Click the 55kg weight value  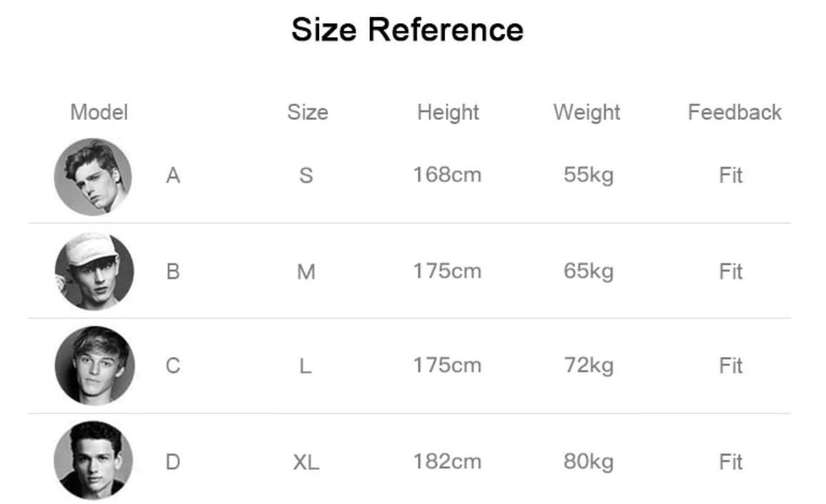click(x=588, y=175)
